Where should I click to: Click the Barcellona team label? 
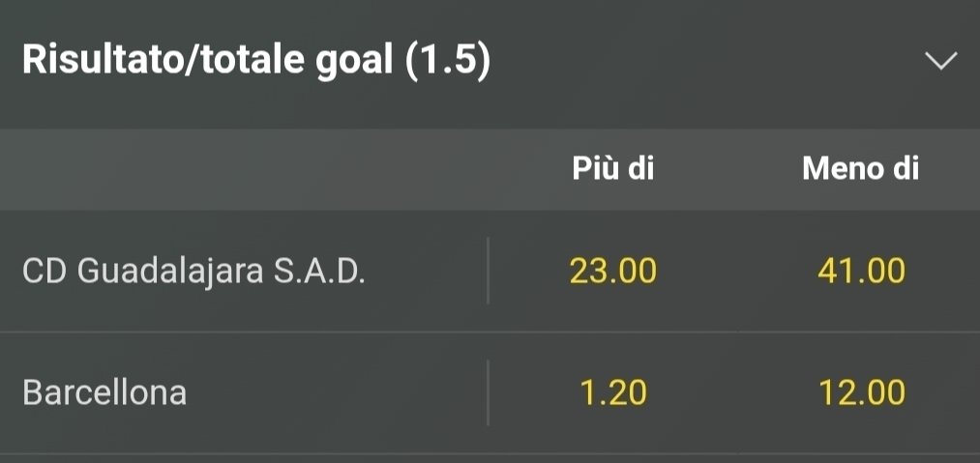(104, 393)
